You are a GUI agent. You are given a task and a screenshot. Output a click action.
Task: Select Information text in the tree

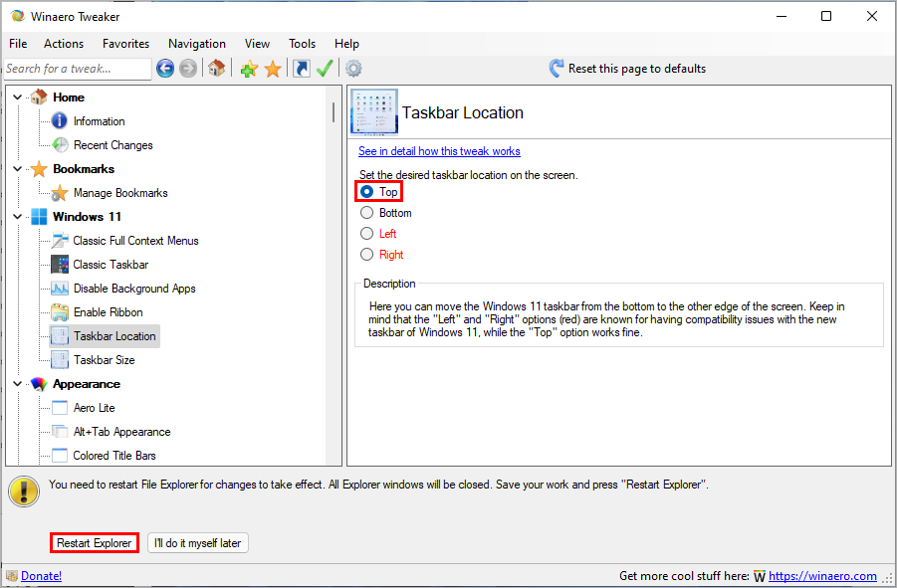click(x=99, y=121)
